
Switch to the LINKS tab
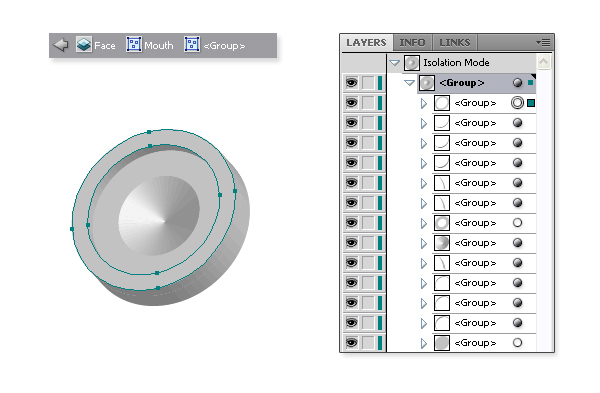click(x=455, y=42)
